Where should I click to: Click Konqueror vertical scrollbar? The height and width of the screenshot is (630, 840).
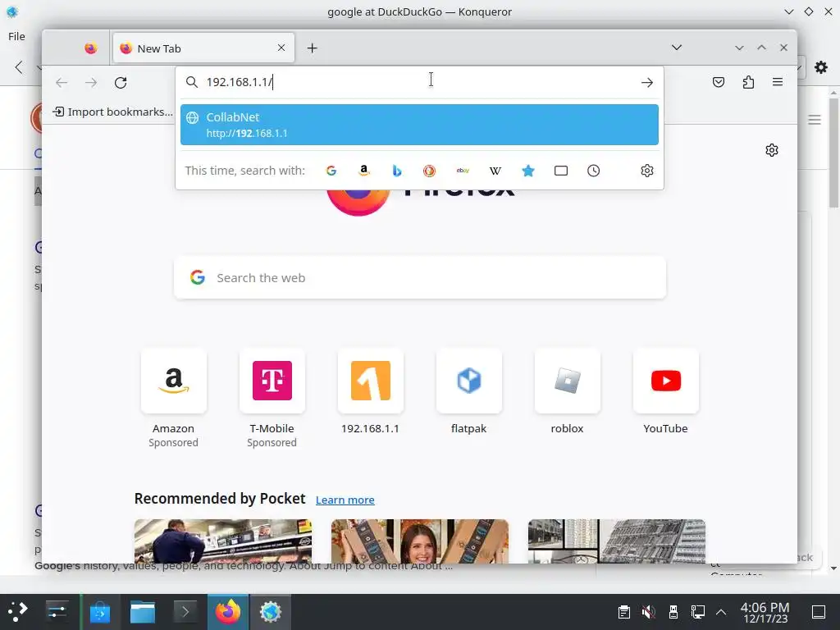click(x=833, y=153)
